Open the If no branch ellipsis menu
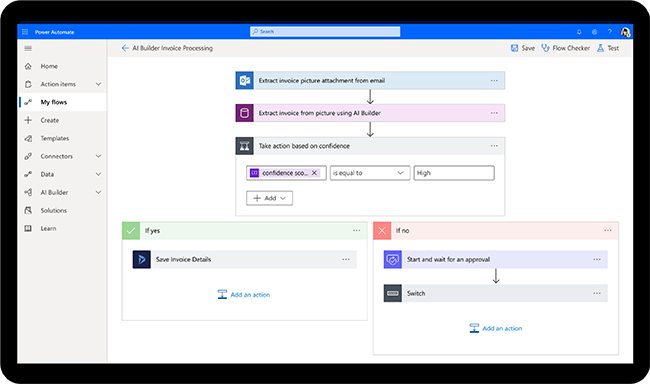Image resolution: width=650 pixels, height=384 pixels. tap(608, 231)
